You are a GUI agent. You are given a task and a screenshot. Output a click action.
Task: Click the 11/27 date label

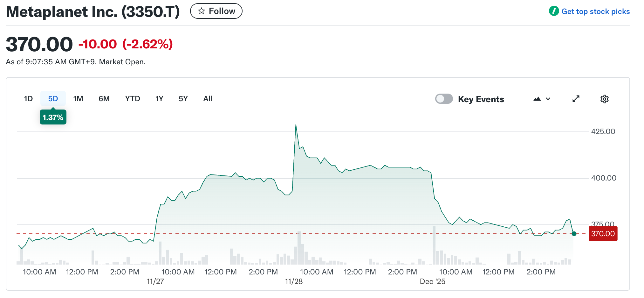pyautogui.click(x=155, y=281)
